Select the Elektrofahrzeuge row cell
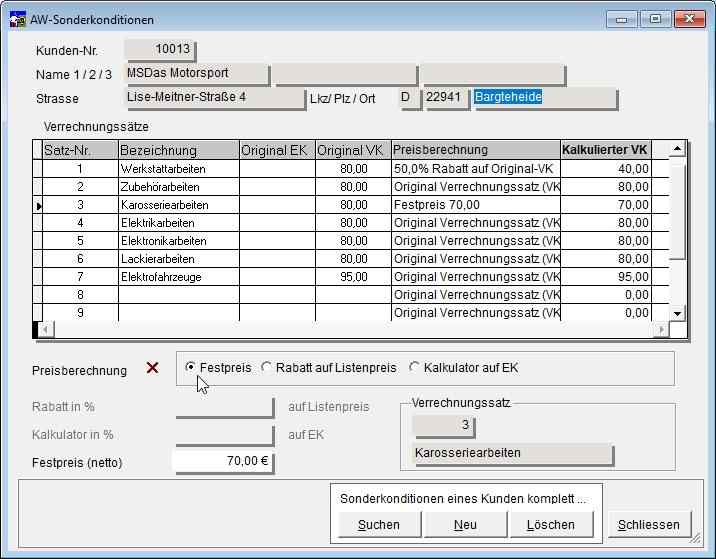Screen dimensions: 716x559 pos(179,277)
